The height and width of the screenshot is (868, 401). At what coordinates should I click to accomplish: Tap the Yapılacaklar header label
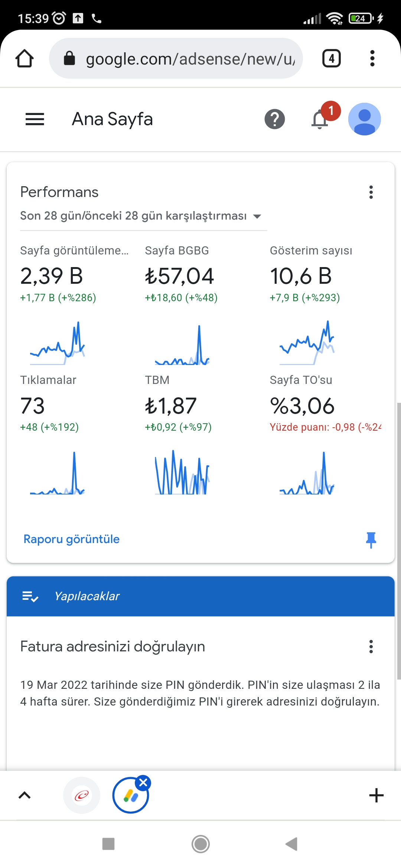click(x=87, y=596)
